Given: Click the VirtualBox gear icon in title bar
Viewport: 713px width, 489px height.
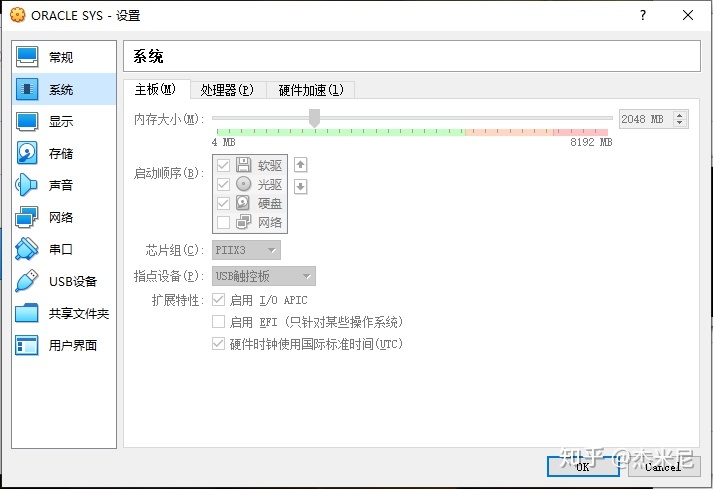Looking at the screenshot, I should coord(17,15).
